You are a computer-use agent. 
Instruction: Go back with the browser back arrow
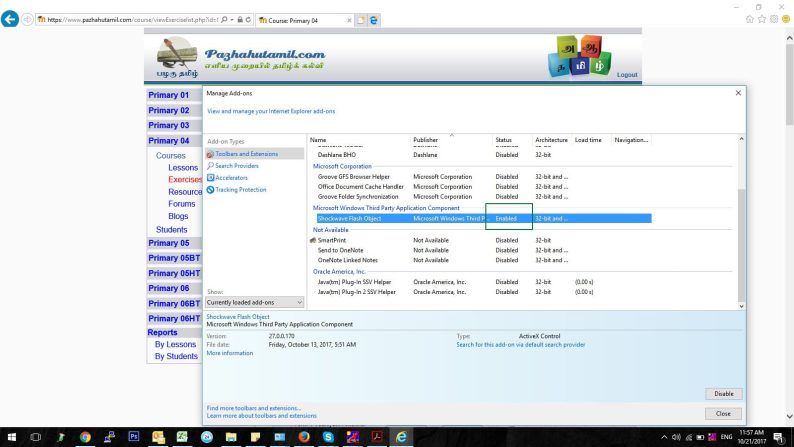[x=10, y=19]
